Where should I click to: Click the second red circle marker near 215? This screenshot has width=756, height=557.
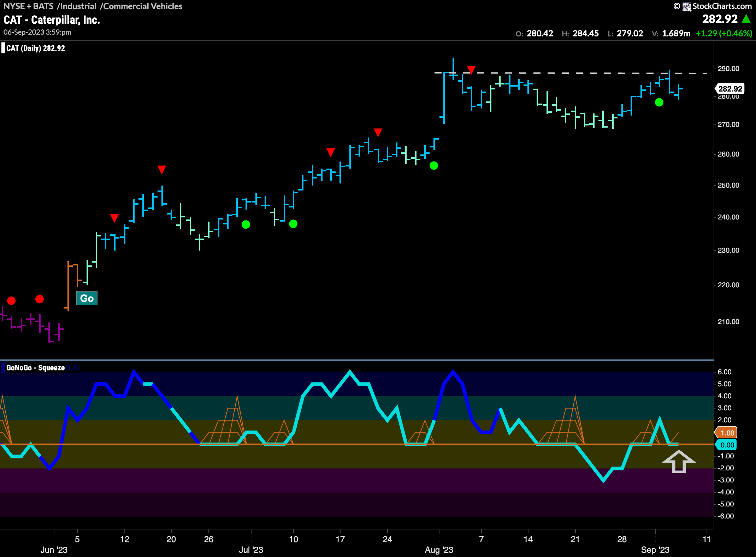(40, 299)
